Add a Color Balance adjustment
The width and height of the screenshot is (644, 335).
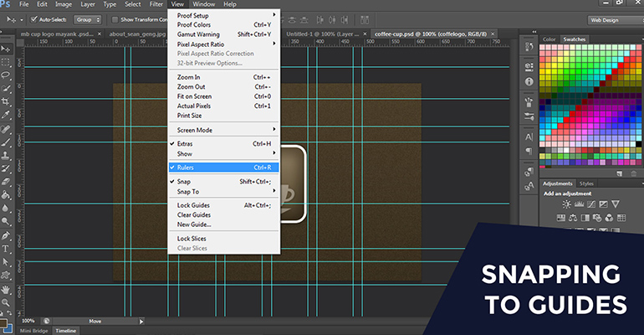coord(573,218)
